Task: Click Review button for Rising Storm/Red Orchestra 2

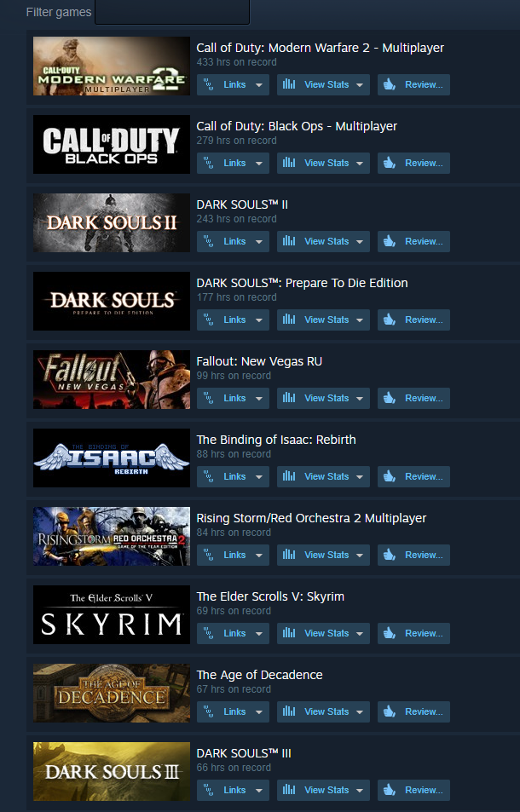Action: [x=413, y=555]
